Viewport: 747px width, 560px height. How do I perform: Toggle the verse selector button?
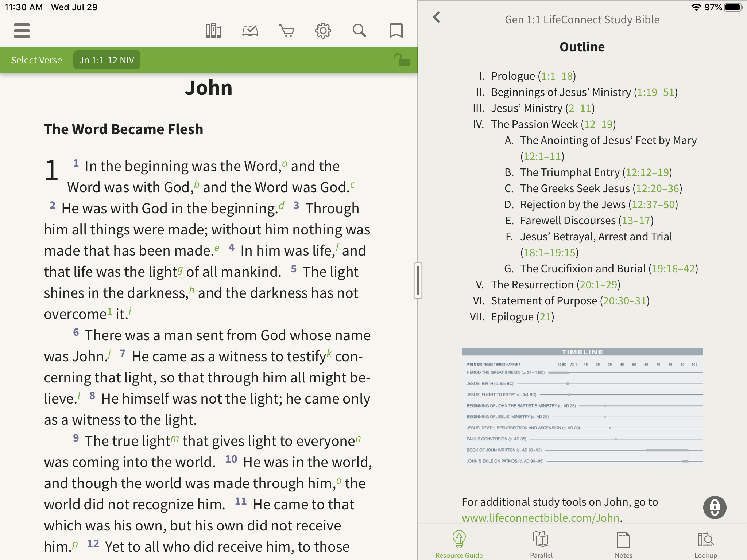(x=36, y=60)
